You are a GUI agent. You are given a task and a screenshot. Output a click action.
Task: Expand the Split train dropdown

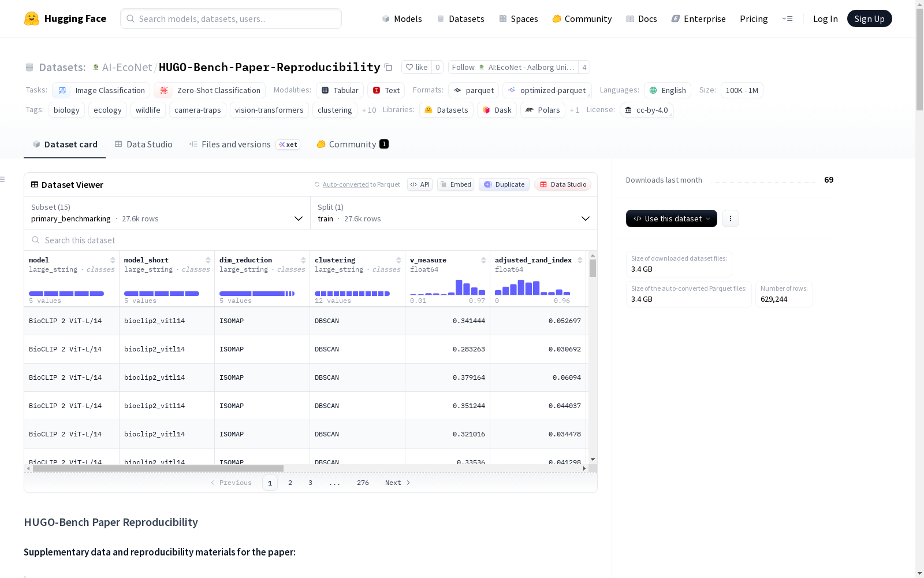click(454, 213)
